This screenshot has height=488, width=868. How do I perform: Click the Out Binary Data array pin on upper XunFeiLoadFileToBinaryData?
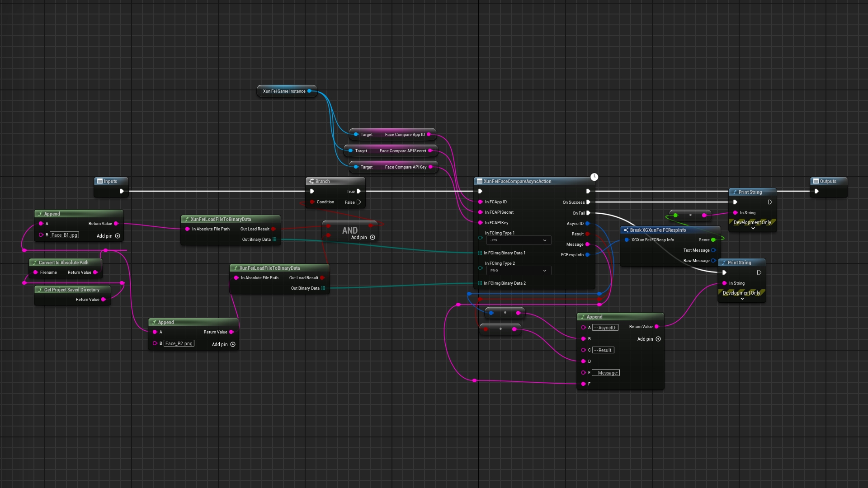point(274,239)
